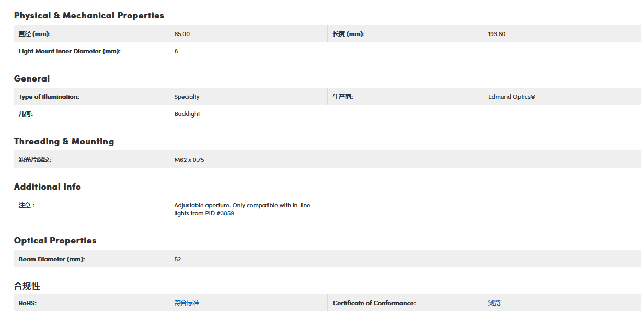Click the Certificate of Conformance label
Image resolution: width=644 pixels, height=325 pixels.
click(x=374, y=303)
